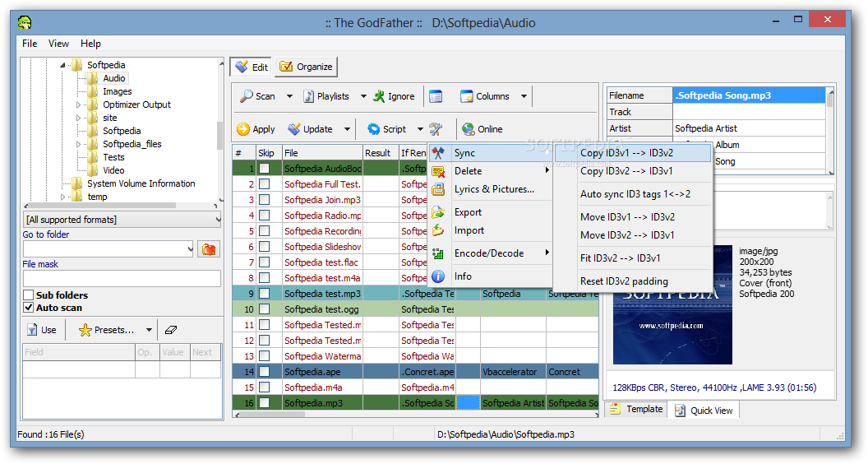Open the All supported formats combo box
The width and height of the screenshot is (868, 464).
click(x=122, y=220)
